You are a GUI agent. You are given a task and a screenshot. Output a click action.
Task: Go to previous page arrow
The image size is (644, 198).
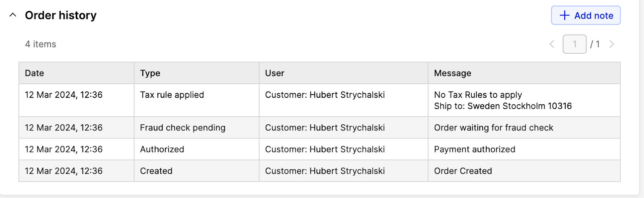click(x=552, y=44)
